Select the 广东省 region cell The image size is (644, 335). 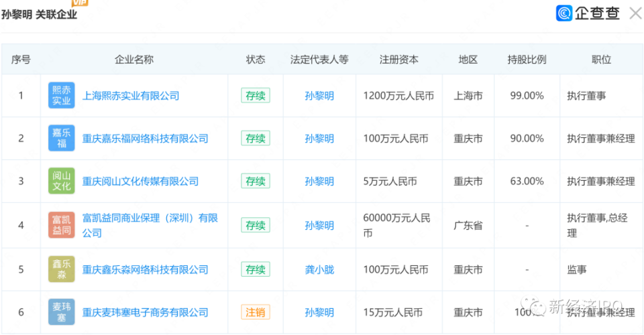point(468,226)
